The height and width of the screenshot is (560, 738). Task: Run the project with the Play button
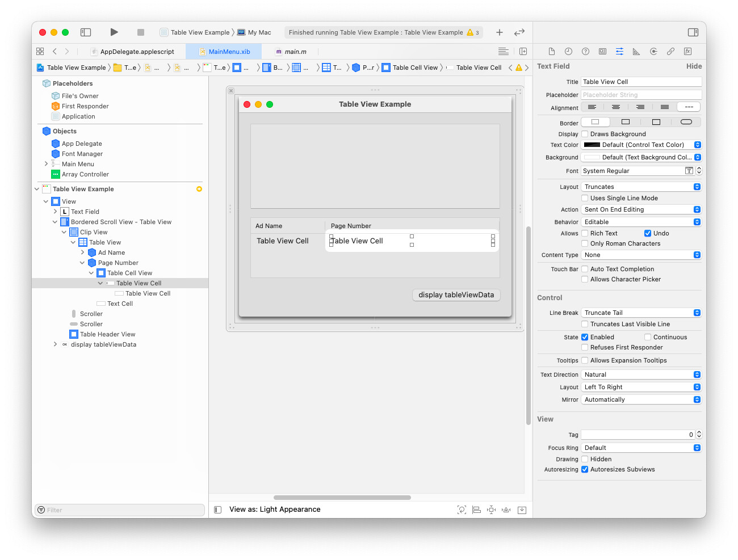click(x=114, y=32)
